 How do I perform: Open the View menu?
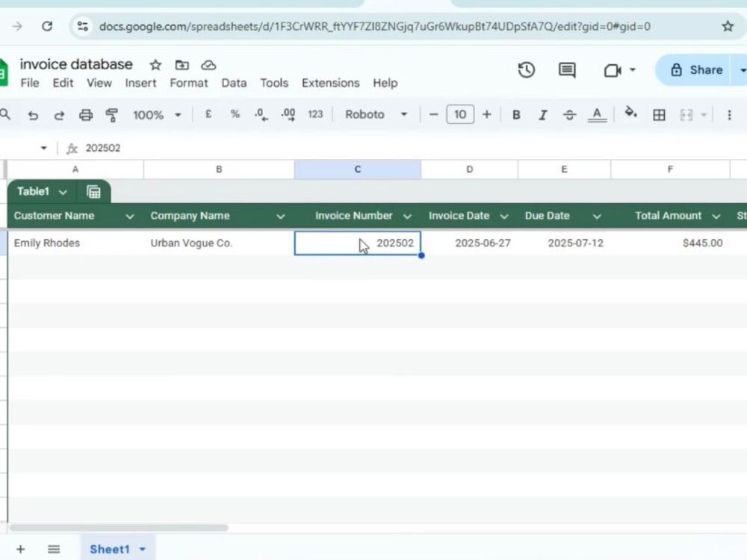tap(99, 83)
